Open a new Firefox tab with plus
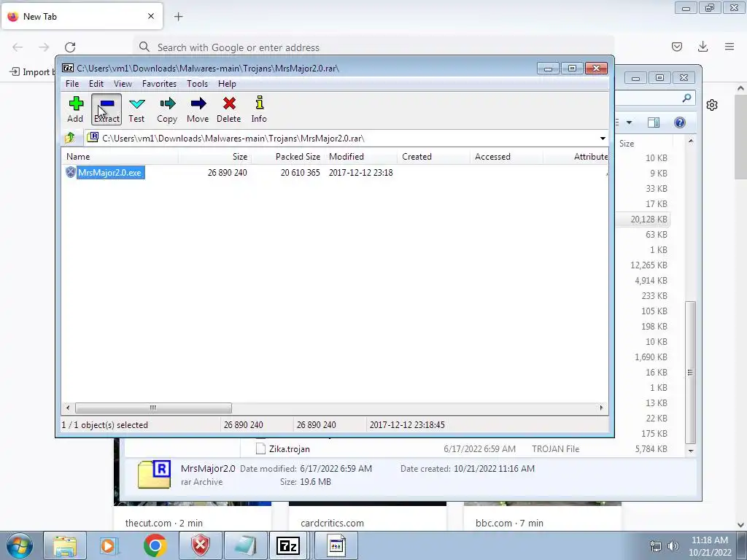 pos(179,17)
